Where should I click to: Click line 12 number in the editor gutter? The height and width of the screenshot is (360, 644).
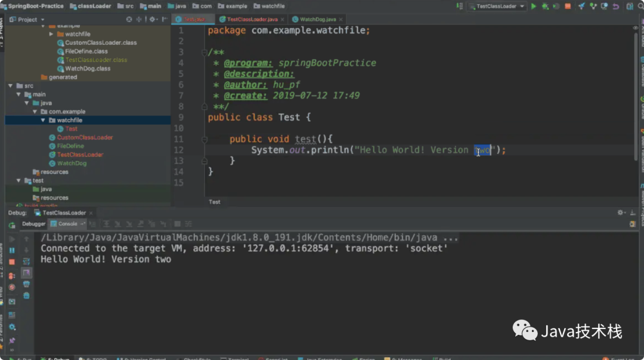point(179,150)
